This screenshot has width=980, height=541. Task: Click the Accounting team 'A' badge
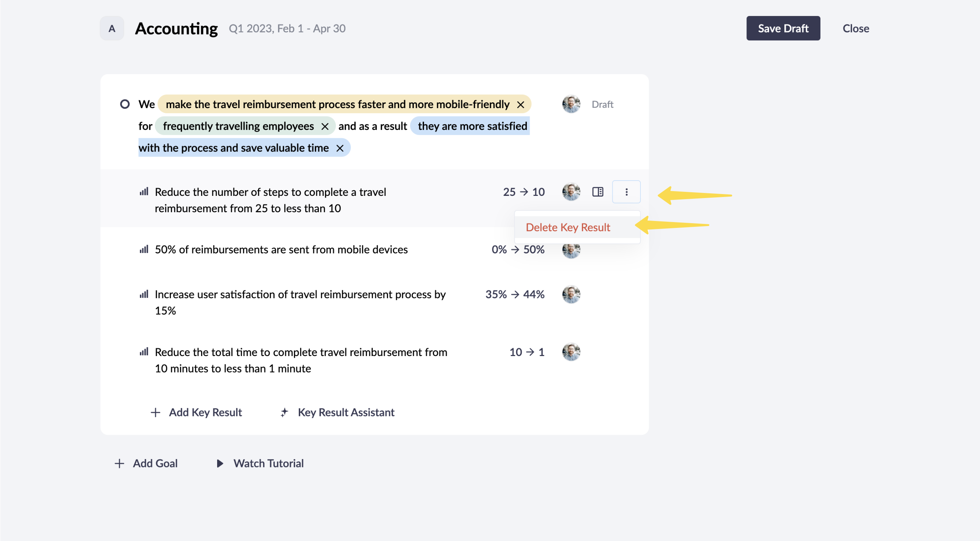112,28
